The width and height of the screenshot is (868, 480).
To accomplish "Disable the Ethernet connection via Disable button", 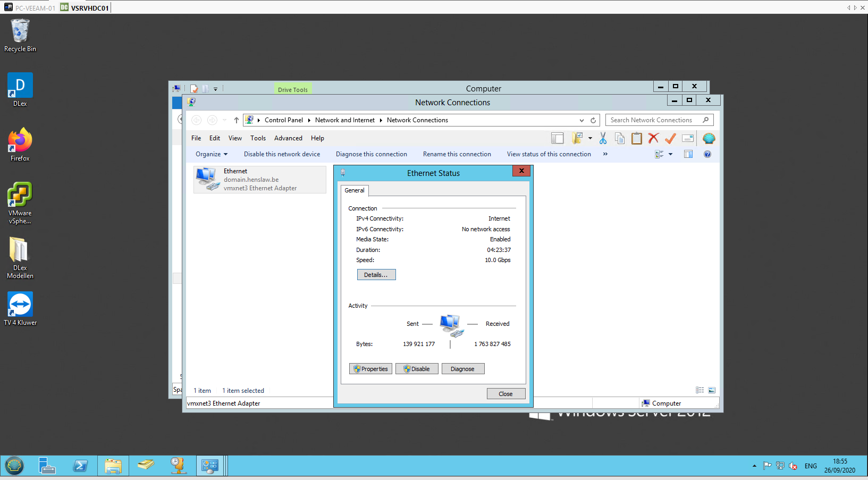I will pos(417,368).
